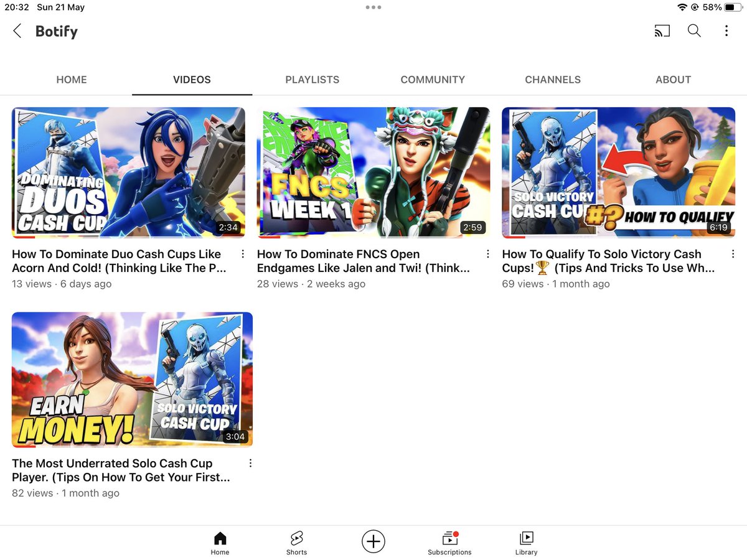The width and height of the screenshot is (747, 560).
Task: Open options for Most Underrated Solo video
Action: click(250, 463)
